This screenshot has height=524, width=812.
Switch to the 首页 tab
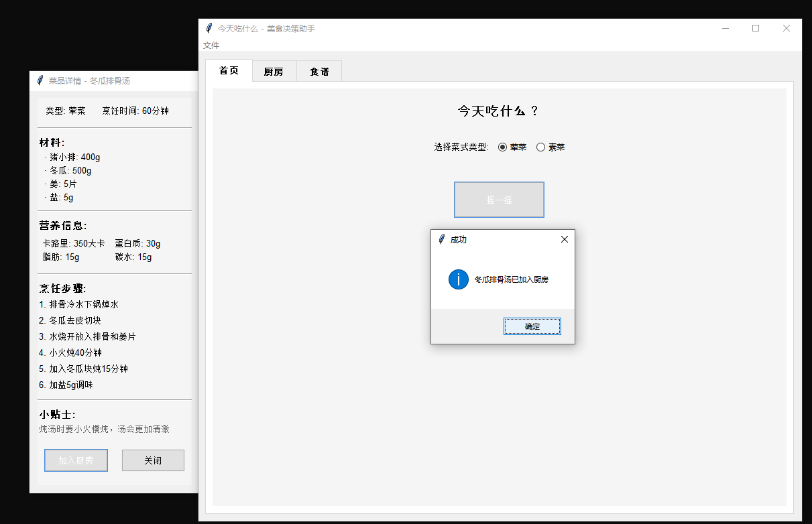coord(229,70)
